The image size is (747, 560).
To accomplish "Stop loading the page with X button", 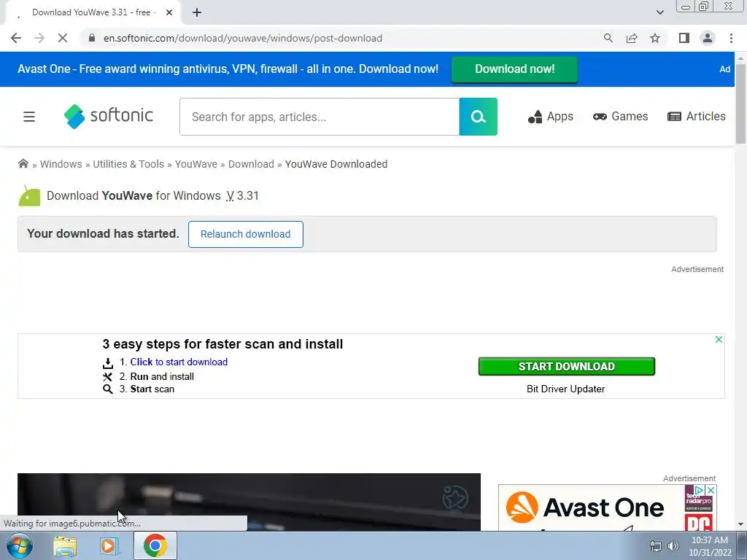I will (63, 38).
